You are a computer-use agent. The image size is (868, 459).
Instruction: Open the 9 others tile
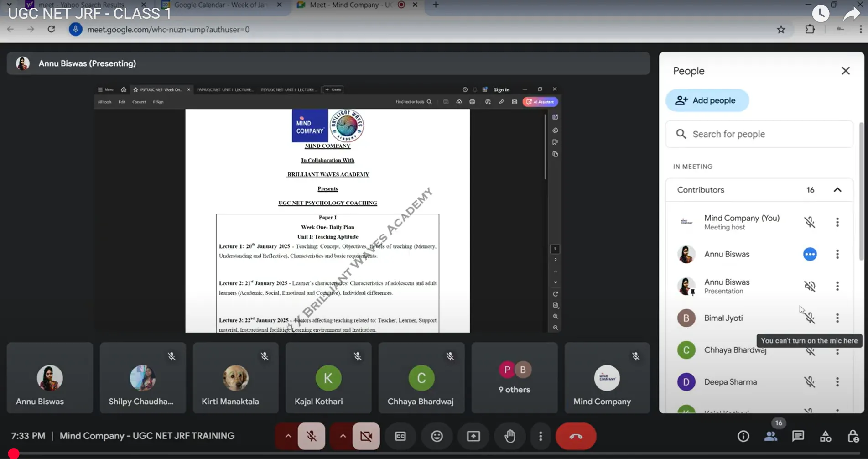tap(515, 378)
